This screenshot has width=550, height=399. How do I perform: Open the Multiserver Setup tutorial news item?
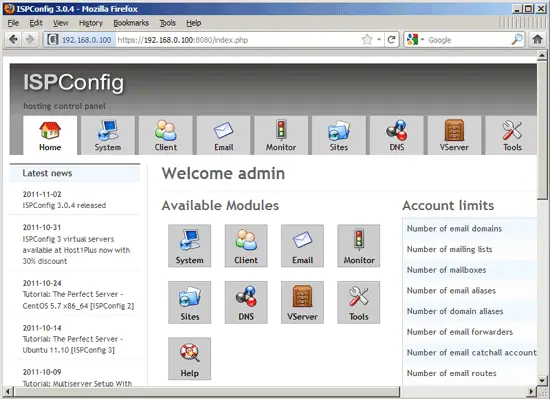tap(77, 384)
